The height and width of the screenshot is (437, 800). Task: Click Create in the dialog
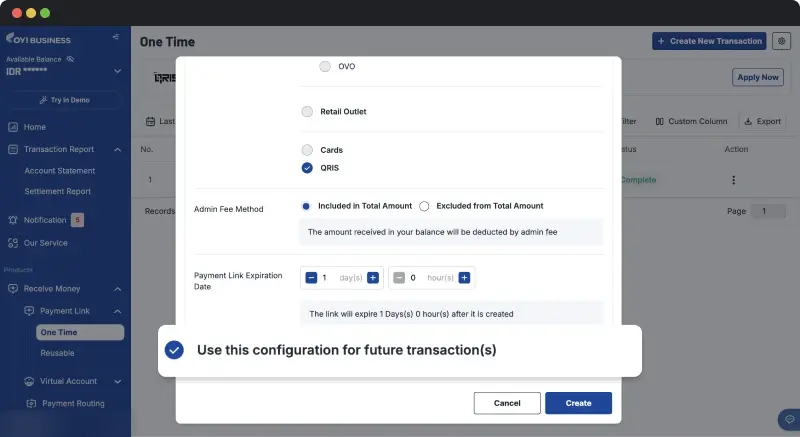point(578,403)
